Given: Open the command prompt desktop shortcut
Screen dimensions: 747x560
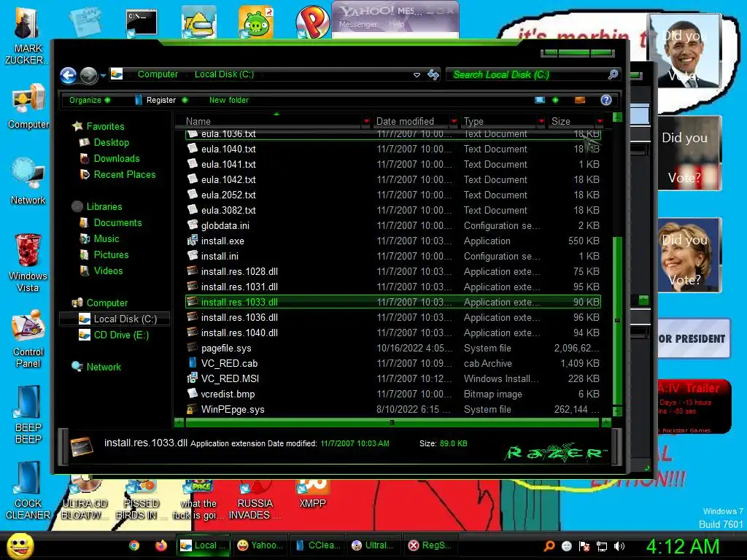Looking at the screenshot, I should pos(141,23).
